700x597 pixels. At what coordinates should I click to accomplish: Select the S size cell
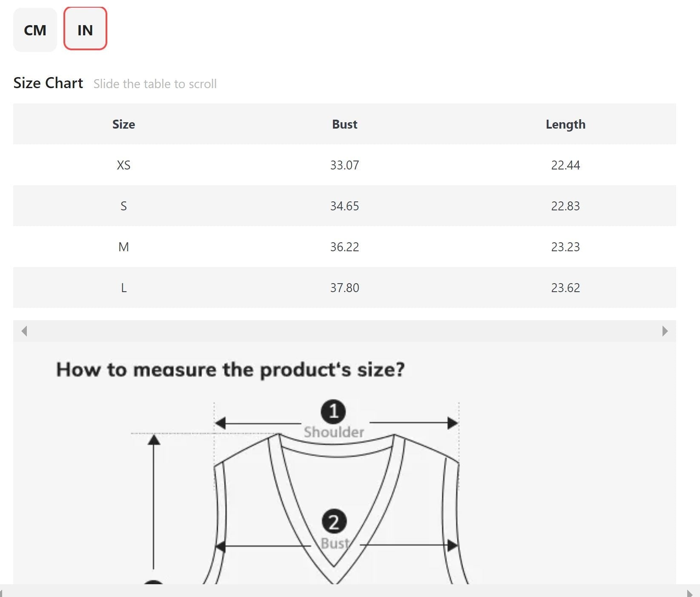pyautogui.click(x=123, y=206)
